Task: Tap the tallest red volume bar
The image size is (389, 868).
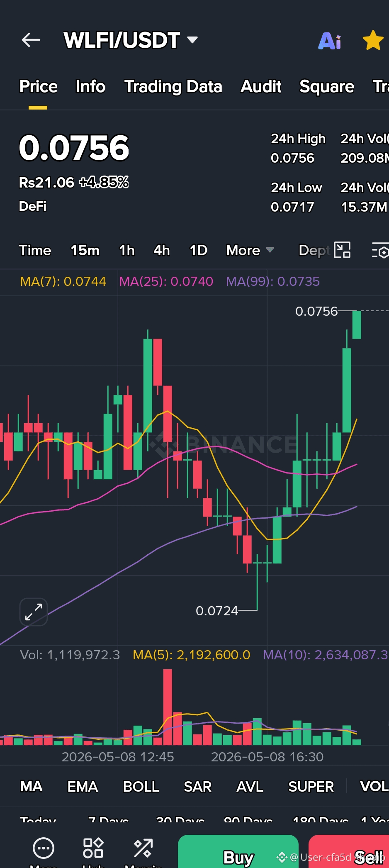Action: (168, 707)
